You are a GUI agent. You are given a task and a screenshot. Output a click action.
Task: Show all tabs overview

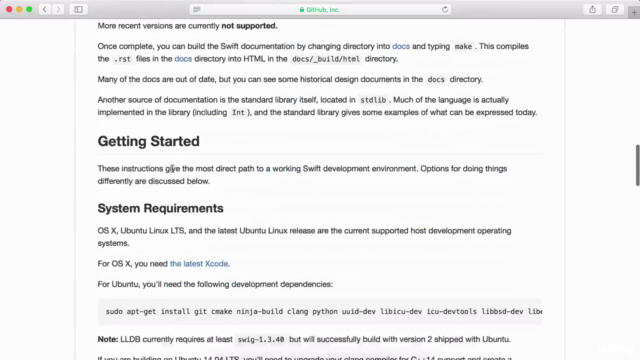[615, 9]
